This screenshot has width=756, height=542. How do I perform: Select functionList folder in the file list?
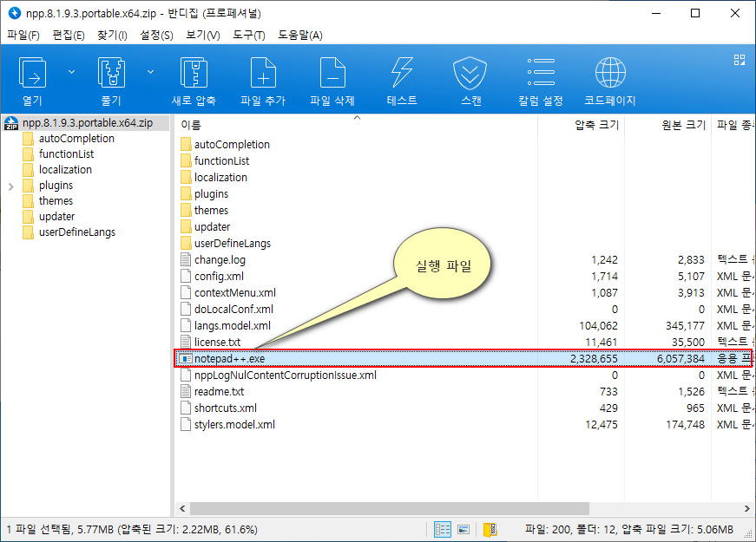pos(222,161)
